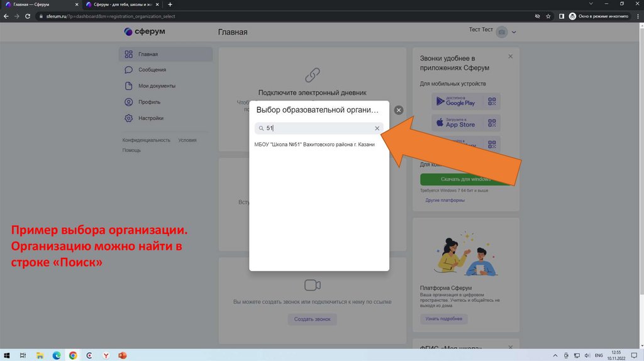Viewport: 644px width, 361px height.
Task: Open the Windows Start menu
Action: 6,355
